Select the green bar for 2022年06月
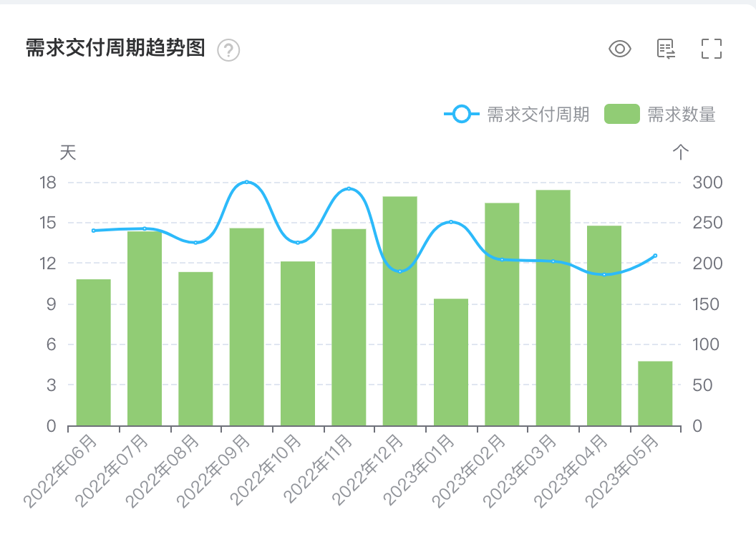 (94, 352)
